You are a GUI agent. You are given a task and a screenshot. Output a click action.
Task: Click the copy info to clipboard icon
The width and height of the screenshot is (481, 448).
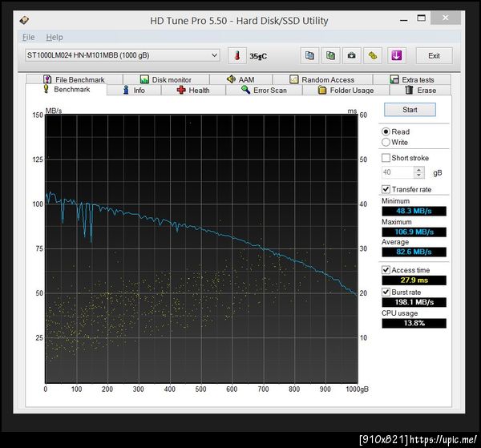coord(309,56)
